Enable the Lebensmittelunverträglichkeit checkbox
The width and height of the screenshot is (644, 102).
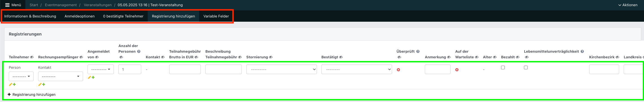pyautogui.click(x=526, y=67)
